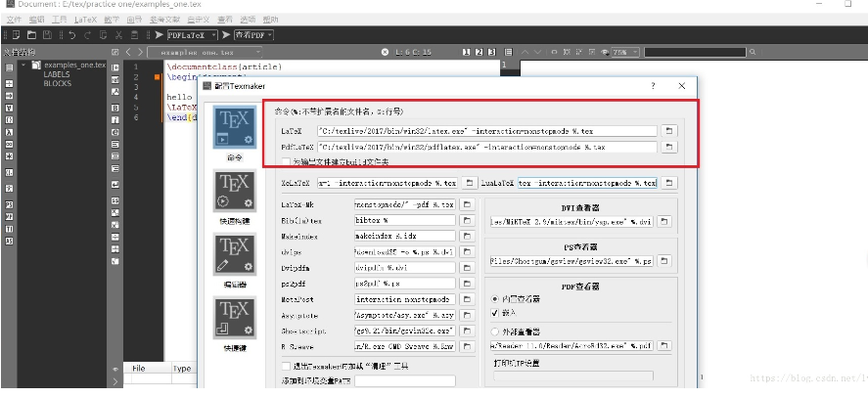Open the 编辑器 editor settings icon
Image resolution: width=868 pixels, height=398 pixels.
click(235, 254)
